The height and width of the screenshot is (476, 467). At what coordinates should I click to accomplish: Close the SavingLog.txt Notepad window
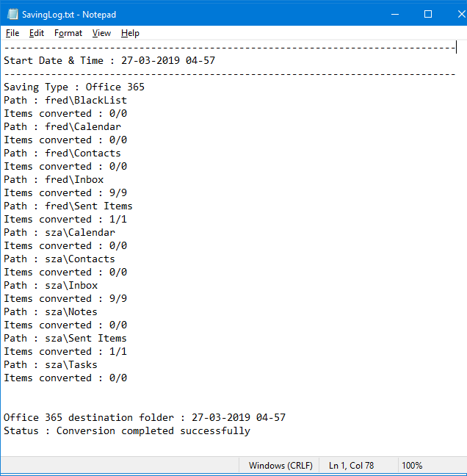click(x=461, y=14)
